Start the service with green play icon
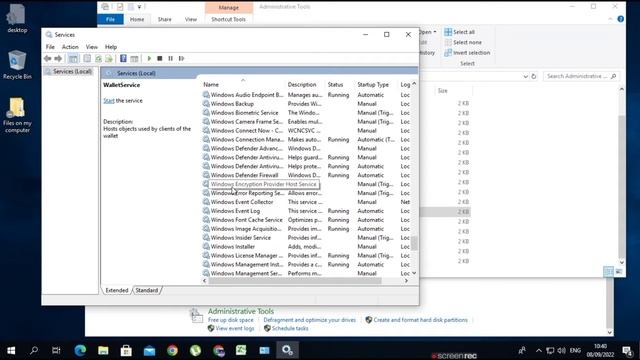 click(149, 58)
